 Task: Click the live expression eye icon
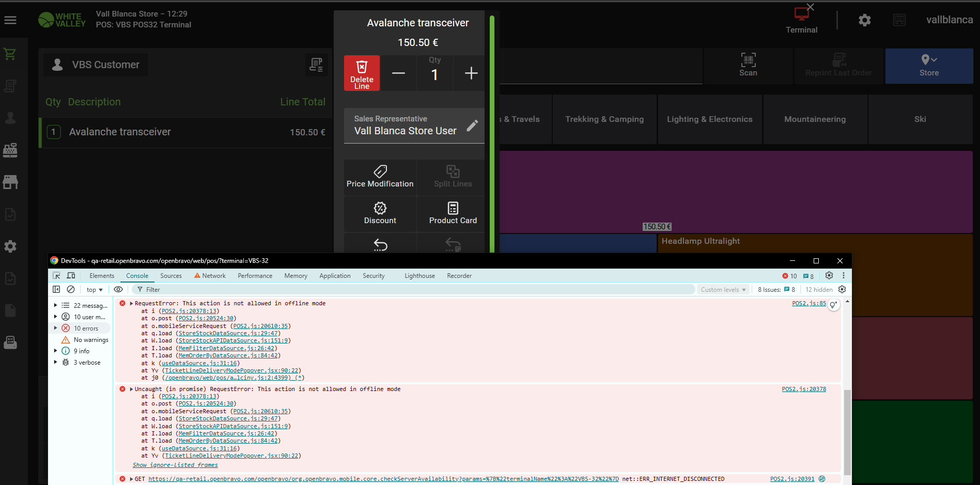(x=118, y=290)
